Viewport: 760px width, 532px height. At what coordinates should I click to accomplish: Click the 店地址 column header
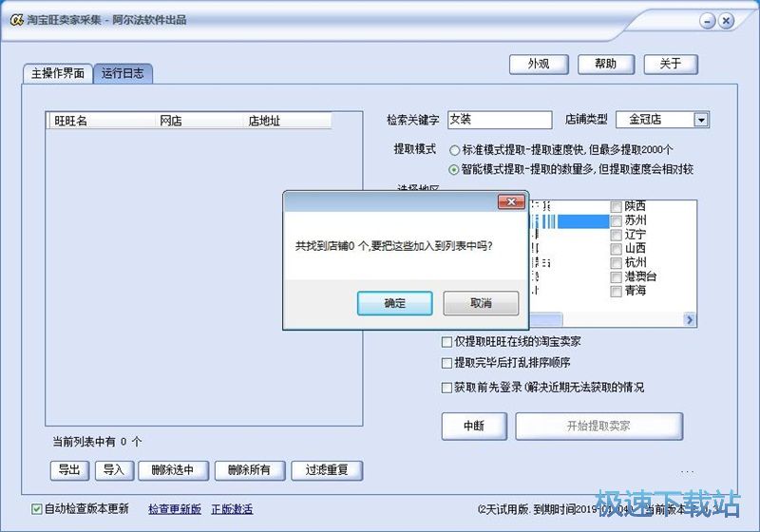[x=287, y=121]
